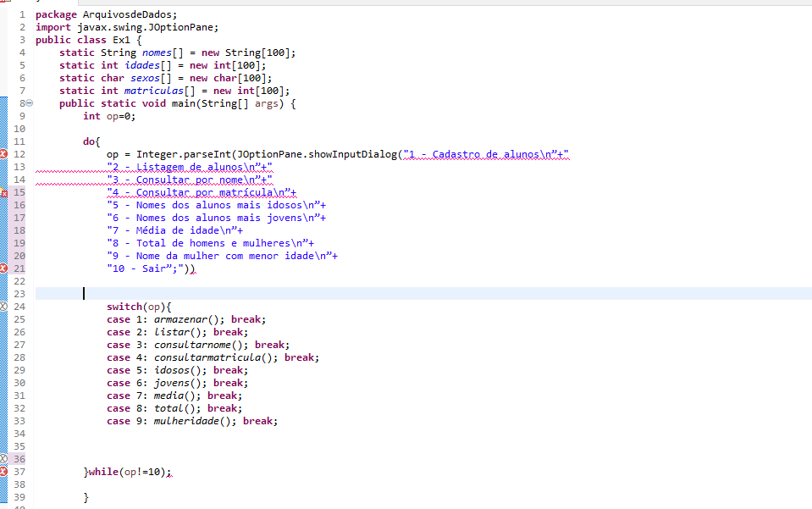
Task: Click the error marker on line 21
Action: point(3,268)
